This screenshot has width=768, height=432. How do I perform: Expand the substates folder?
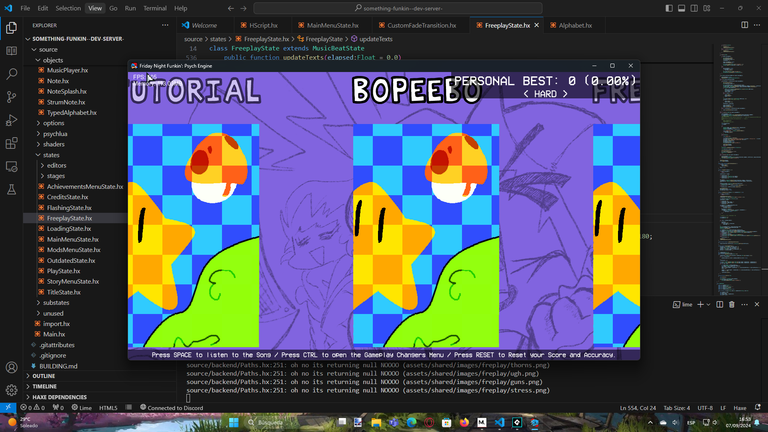pyautogui.click(x=56, y=303)
